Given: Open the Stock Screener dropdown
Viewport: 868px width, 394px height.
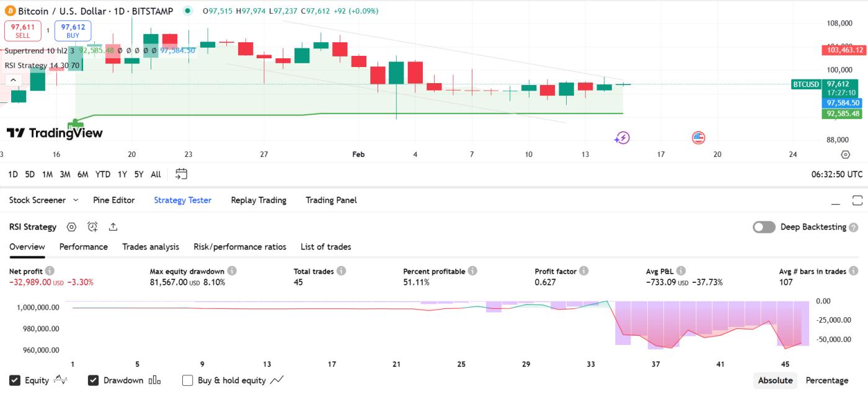Looking at the screenshot, I should pyautogui.click(x=42, y=200).
